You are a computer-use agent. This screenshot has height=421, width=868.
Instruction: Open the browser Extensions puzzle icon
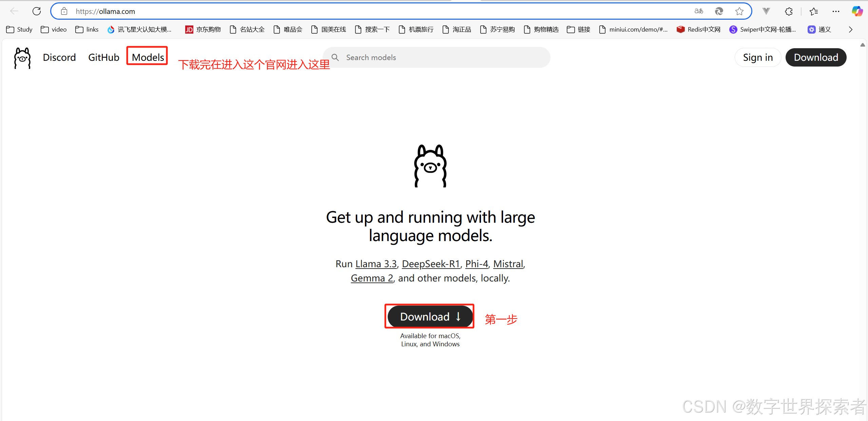[789, 12]
